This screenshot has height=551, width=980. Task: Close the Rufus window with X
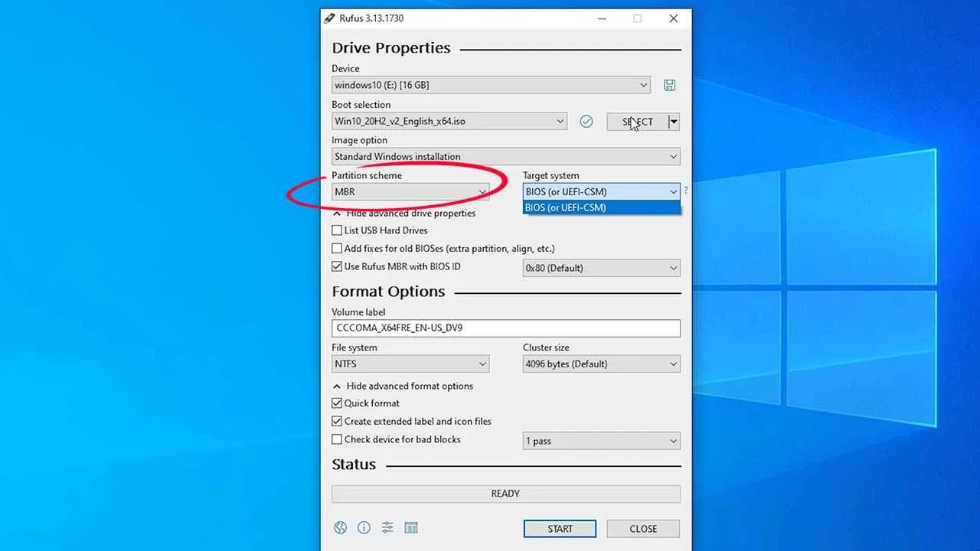(x=674, y=18)
